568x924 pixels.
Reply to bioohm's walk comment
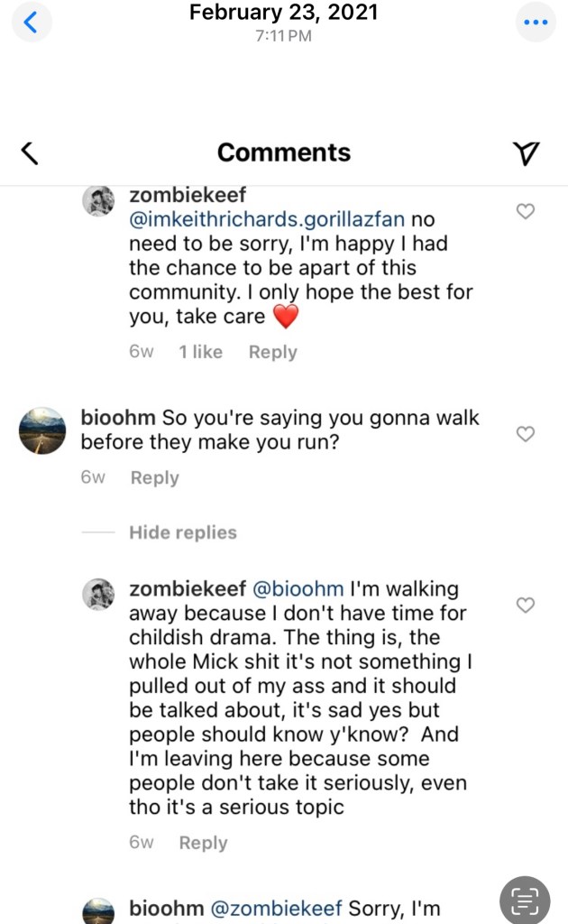[x=154, y=477]
